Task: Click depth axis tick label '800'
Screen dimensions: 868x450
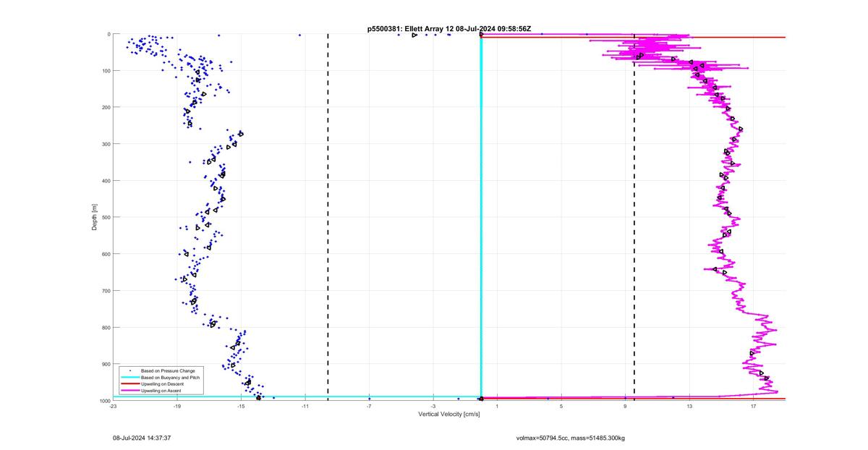Action: coord(106,327)
